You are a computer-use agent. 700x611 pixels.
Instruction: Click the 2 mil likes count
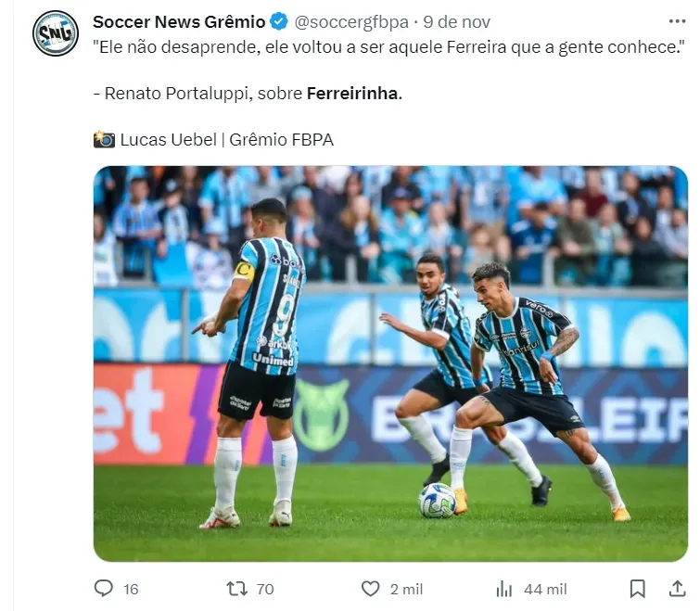point(406,589)
